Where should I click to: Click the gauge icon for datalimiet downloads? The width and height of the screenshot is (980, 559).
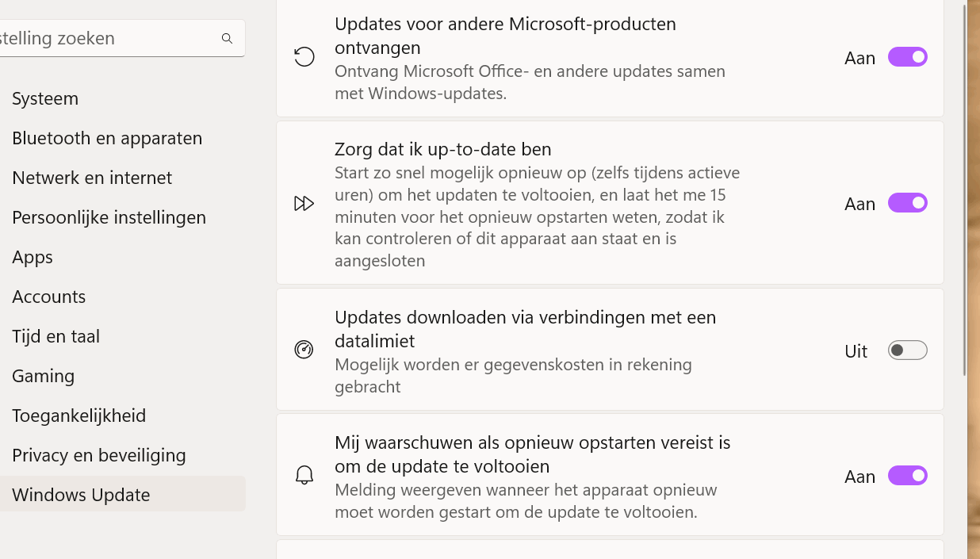tap(304, 350)
